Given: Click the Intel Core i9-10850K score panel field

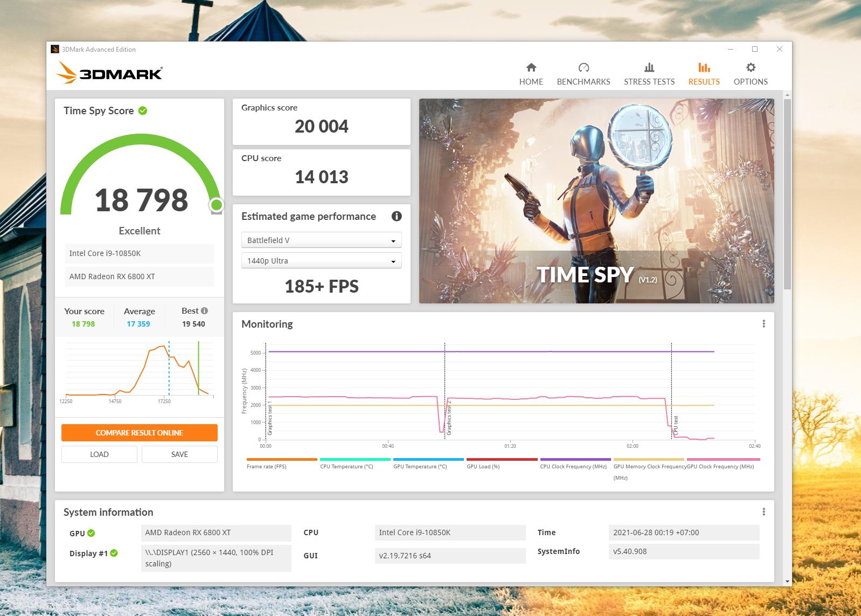Looking at the screenshot, I should point(140,253).
